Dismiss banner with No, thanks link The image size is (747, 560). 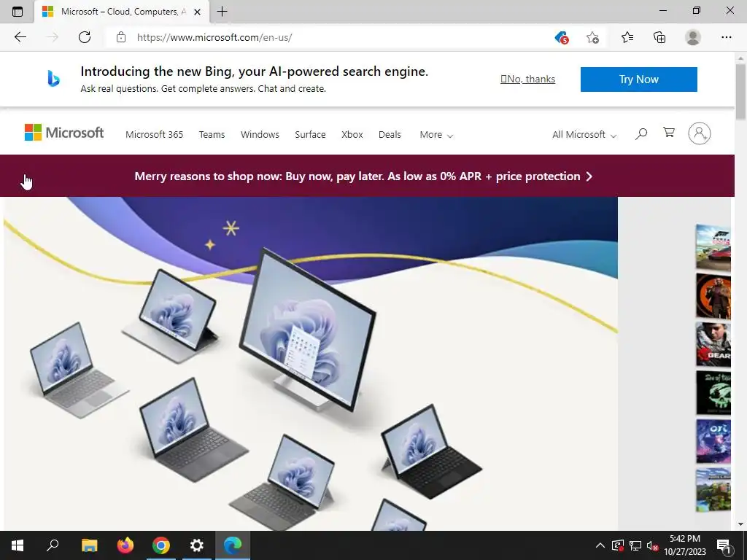(x=528, y=79)
